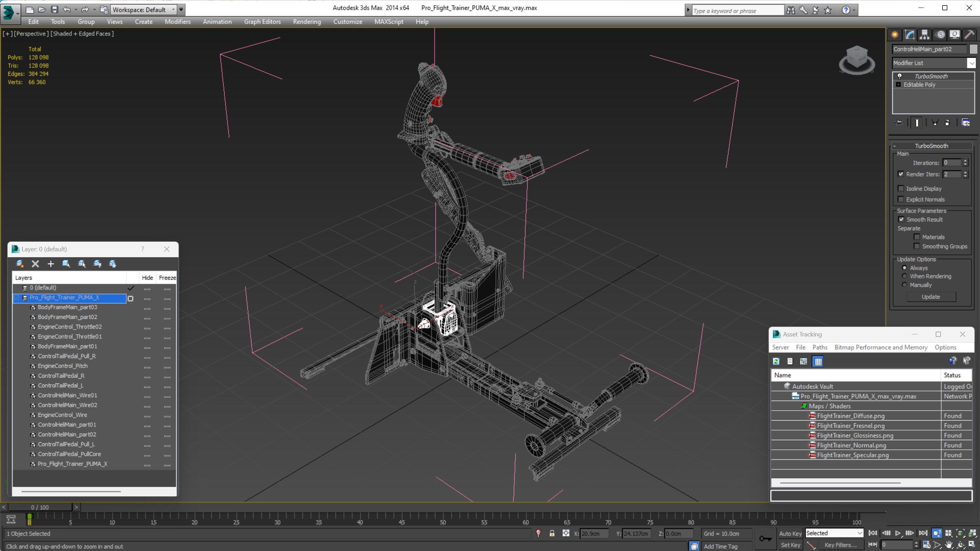Open the Modifier List dropdown
The width and height of the screenshot is (980, 551).
click(x=972, y=63)
